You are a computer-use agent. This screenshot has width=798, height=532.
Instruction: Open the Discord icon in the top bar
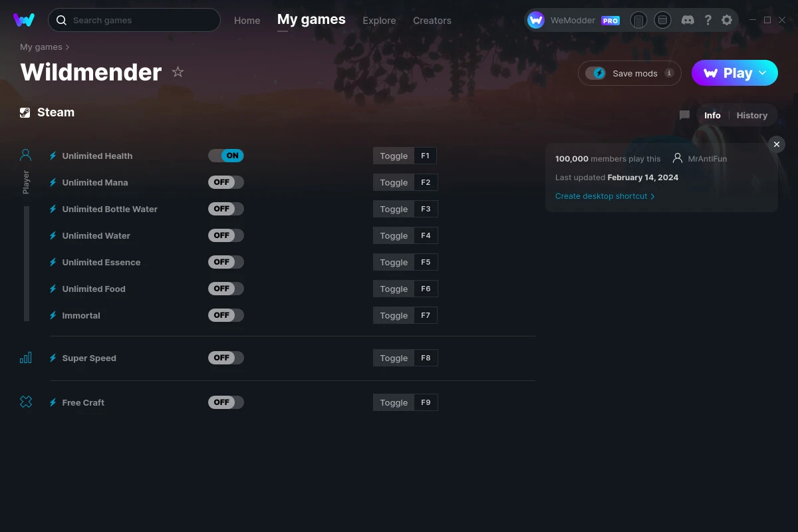coord(688,20)
